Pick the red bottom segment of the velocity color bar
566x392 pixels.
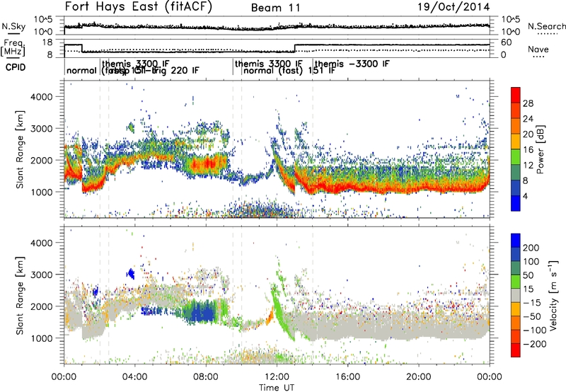click(x=516, y=350)
